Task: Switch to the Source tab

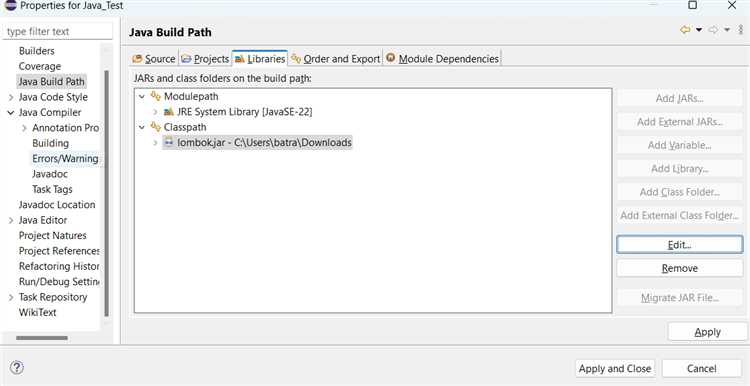Action: 154,59
